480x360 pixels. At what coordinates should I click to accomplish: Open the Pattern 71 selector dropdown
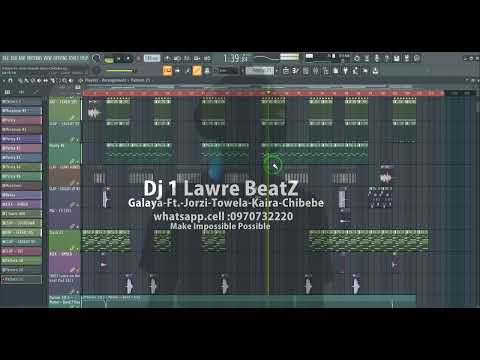259,70
